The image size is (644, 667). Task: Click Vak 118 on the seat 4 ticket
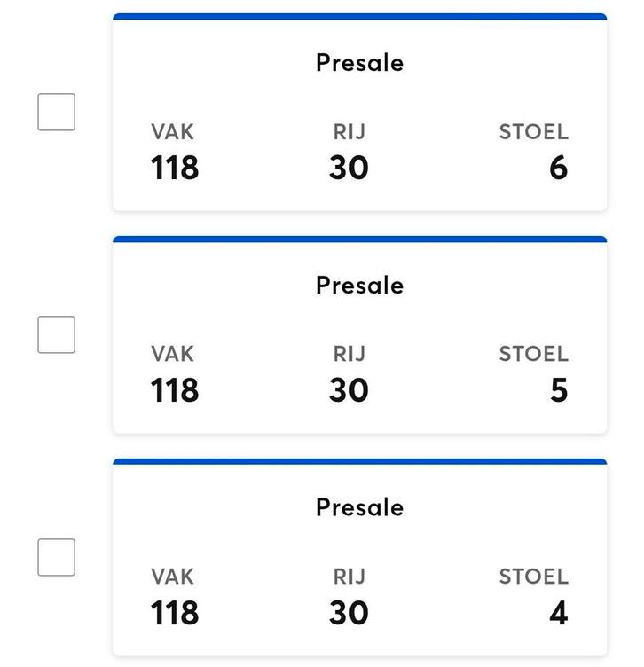coord(174,613)
